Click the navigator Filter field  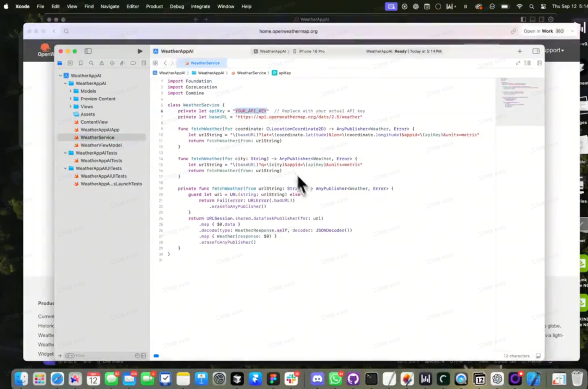pos(101,356)
